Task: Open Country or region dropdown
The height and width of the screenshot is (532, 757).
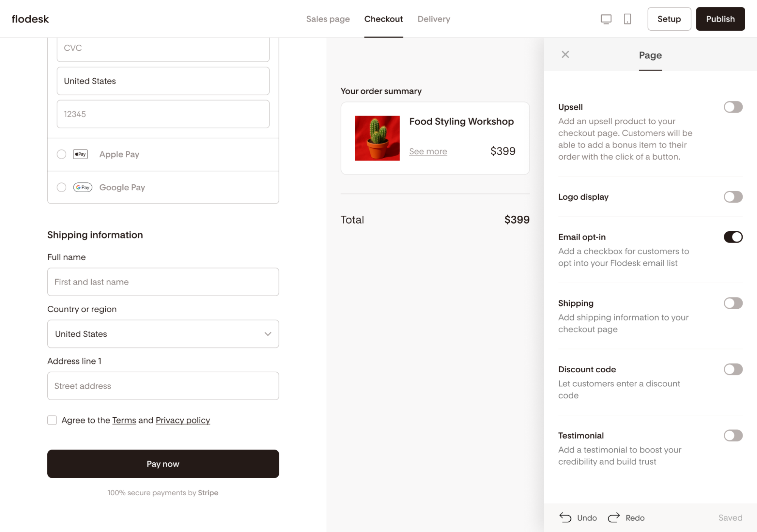Action: (163, 334)
